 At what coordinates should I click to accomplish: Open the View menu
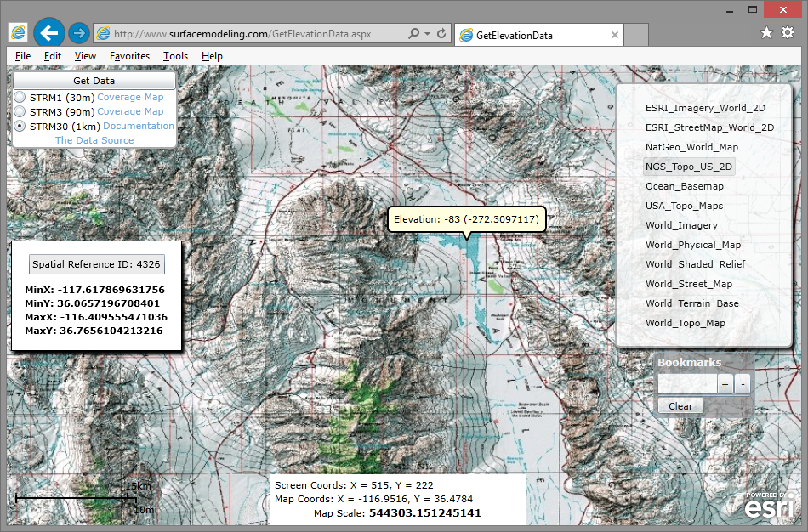click(85, 55)
